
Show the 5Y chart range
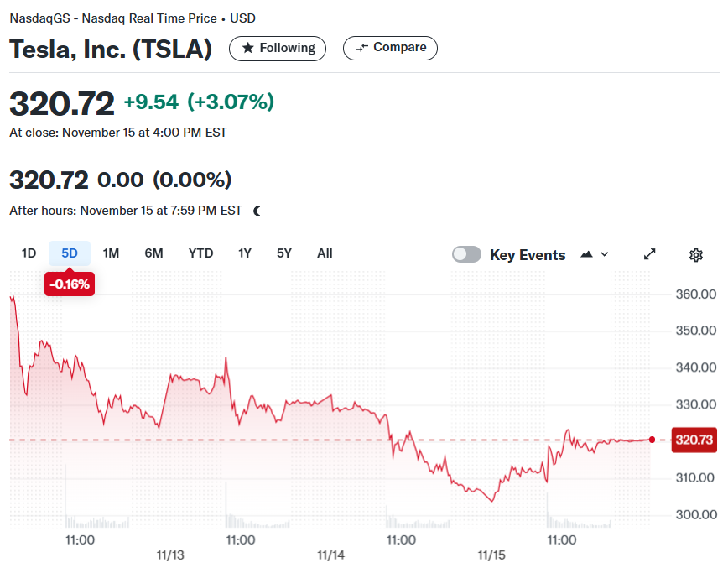pos(284,253)
